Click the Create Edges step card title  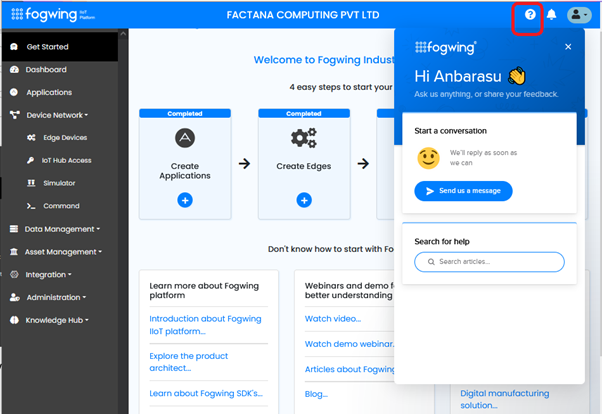pos(304,166)
